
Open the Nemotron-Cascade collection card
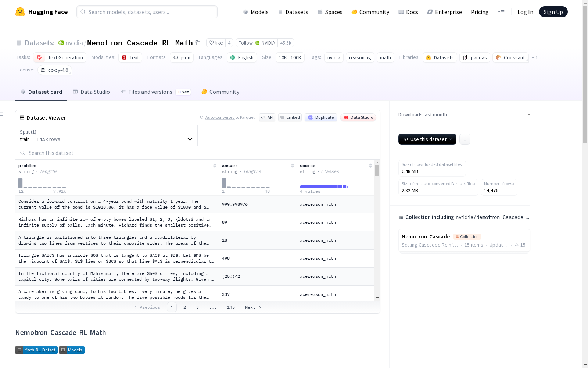(x=464, y=240)
